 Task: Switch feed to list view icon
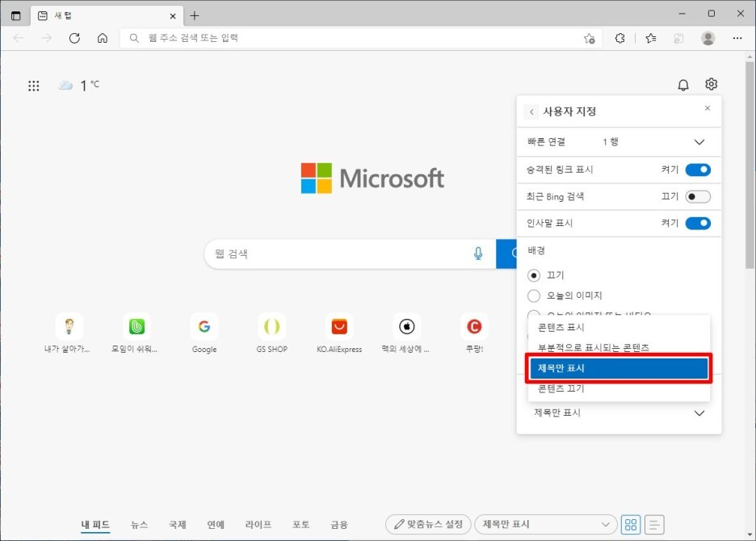click(654, 525)
